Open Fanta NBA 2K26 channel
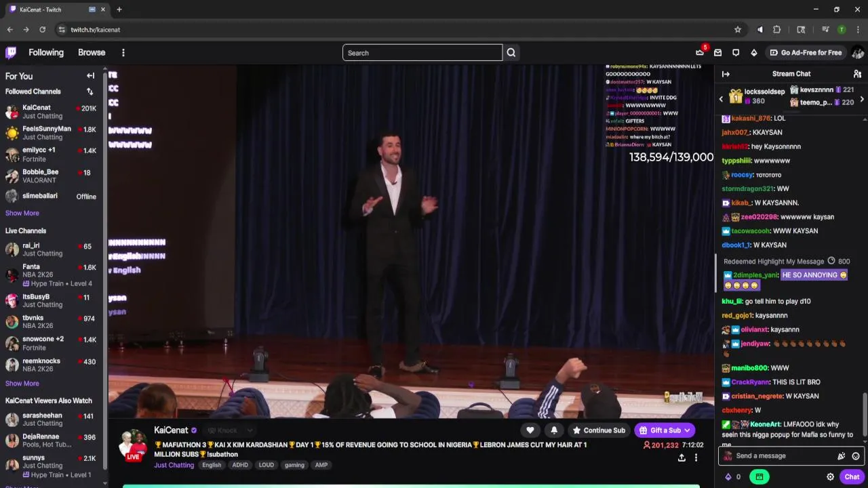Screen dimensions: 868x488 pos(51,274)
